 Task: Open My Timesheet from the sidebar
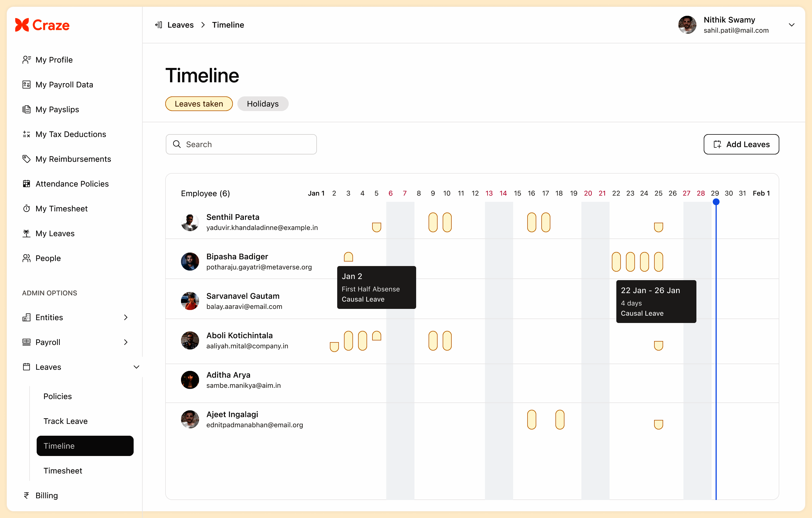(61, 209)
